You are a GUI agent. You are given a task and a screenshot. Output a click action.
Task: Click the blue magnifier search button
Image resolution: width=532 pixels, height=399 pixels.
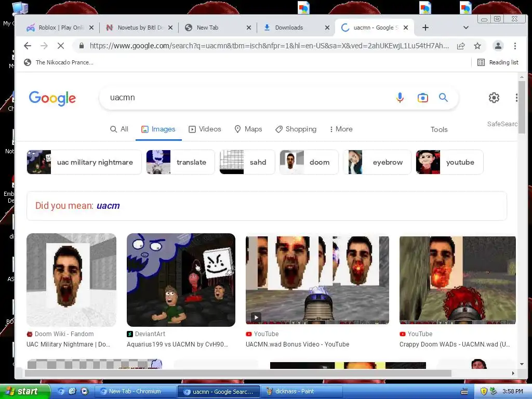[x=443, y=98]
